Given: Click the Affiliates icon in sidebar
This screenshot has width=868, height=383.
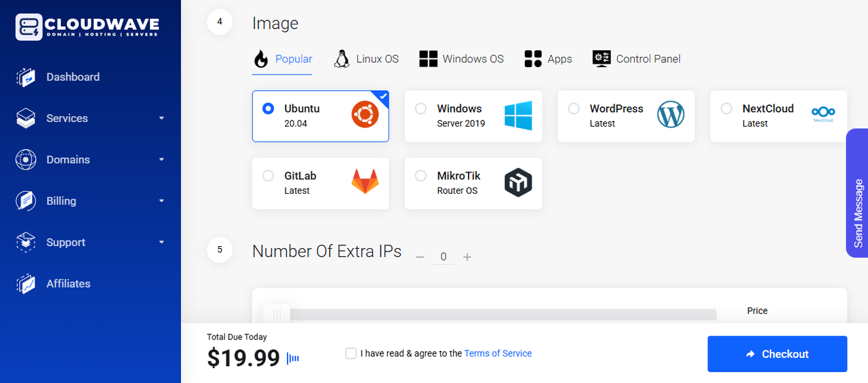Looking at the screenshot, I should pos(26,284).
